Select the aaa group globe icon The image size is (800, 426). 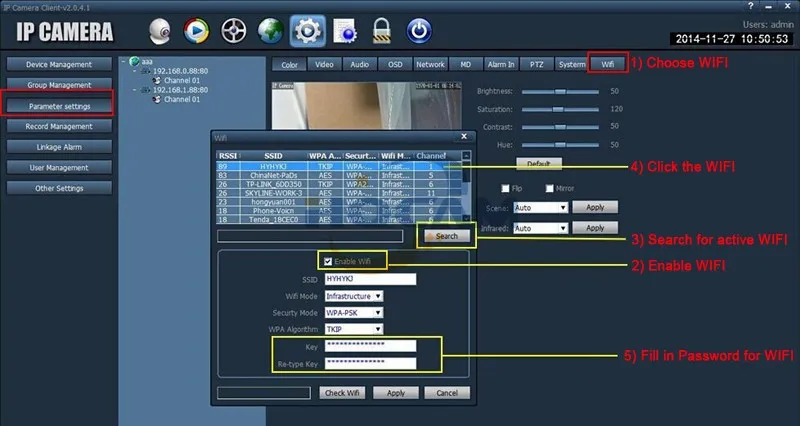(x=135, y=61)
